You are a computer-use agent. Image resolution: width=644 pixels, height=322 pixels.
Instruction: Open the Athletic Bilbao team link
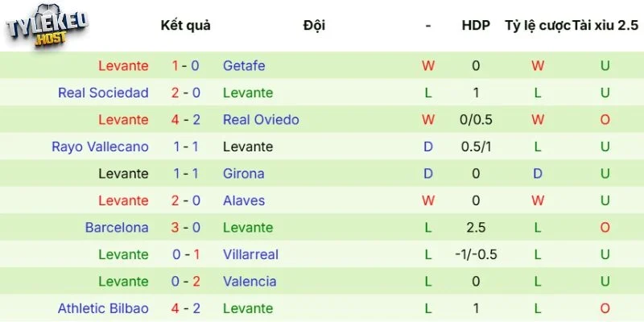[103, 308]
